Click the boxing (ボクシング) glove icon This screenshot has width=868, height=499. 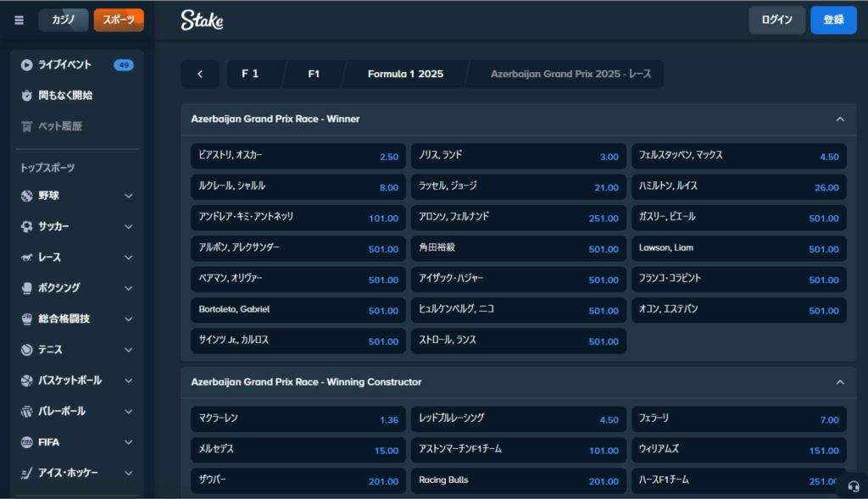pos(26,288)
